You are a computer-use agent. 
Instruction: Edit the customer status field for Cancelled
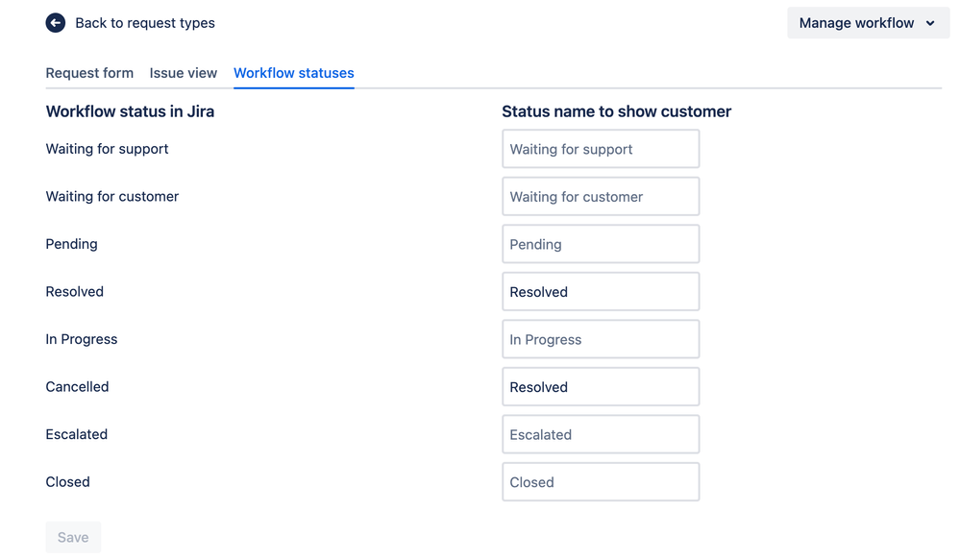tap(601, 387)
